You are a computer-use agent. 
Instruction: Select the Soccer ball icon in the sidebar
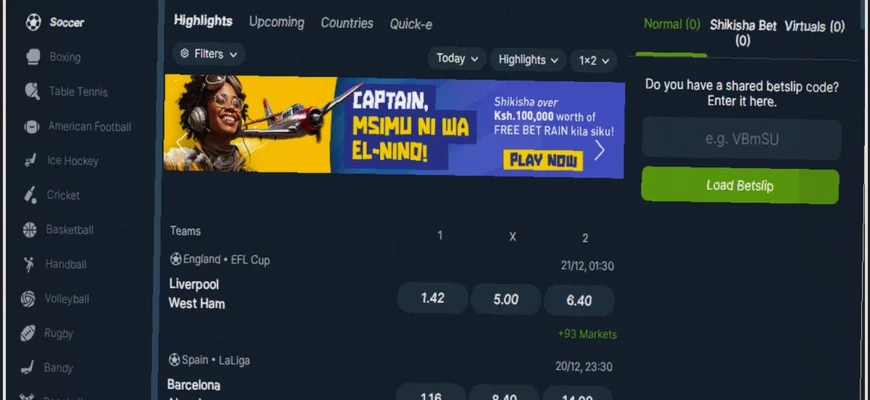coord(33,22)
